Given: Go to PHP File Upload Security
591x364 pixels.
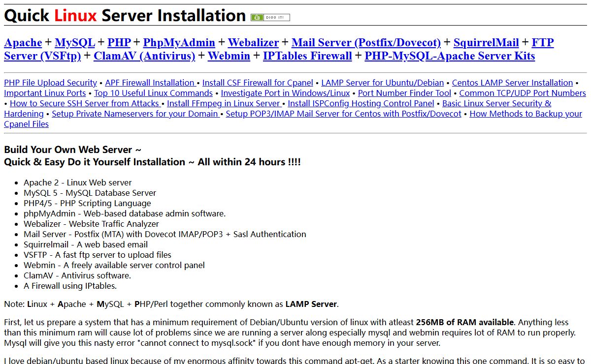Looking at the screenshot, I should pos(50,83).
